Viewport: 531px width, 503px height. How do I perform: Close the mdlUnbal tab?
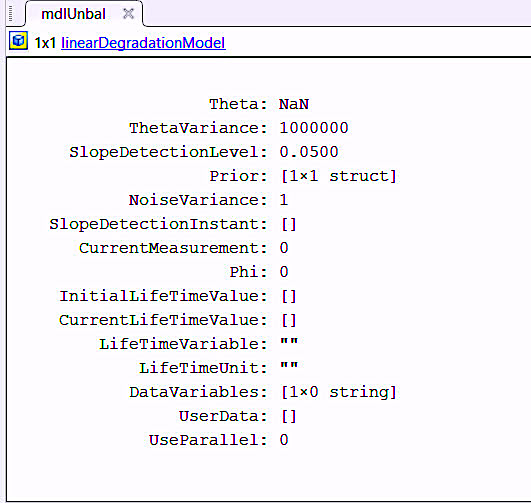pyautogui.click(x=128, y=14)
